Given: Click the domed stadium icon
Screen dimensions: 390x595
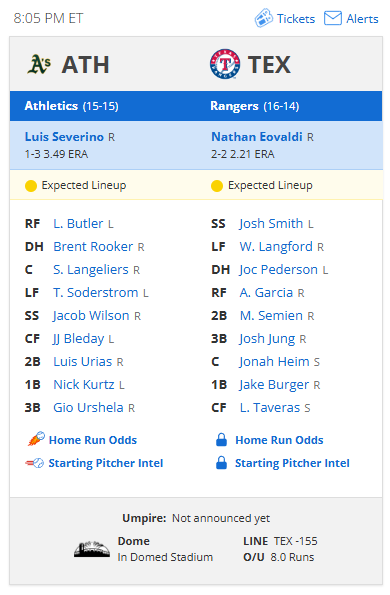Looking at the screenshot, I should point(91,549).
